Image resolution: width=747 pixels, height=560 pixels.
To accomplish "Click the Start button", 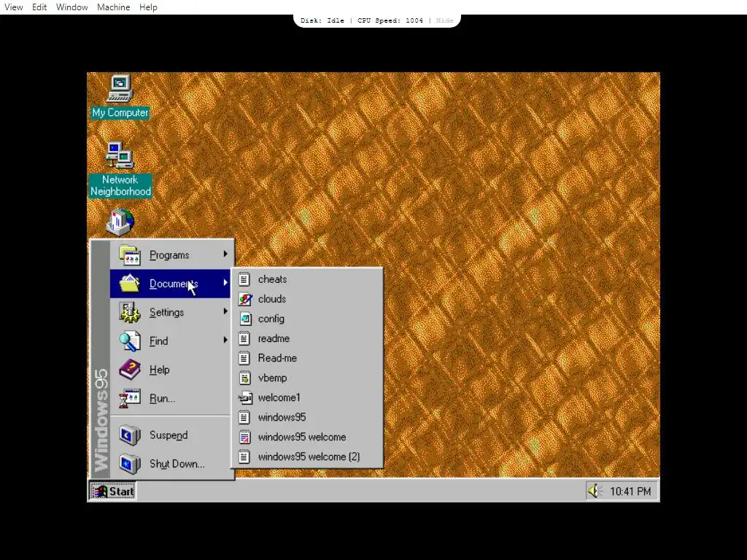I will 113,491.
